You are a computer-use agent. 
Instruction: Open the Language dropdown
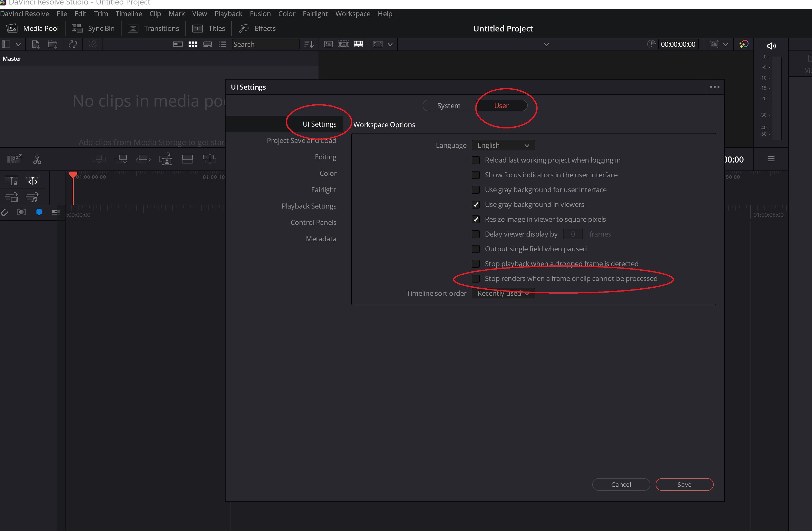pyautogui.click(x=503, y=145)
